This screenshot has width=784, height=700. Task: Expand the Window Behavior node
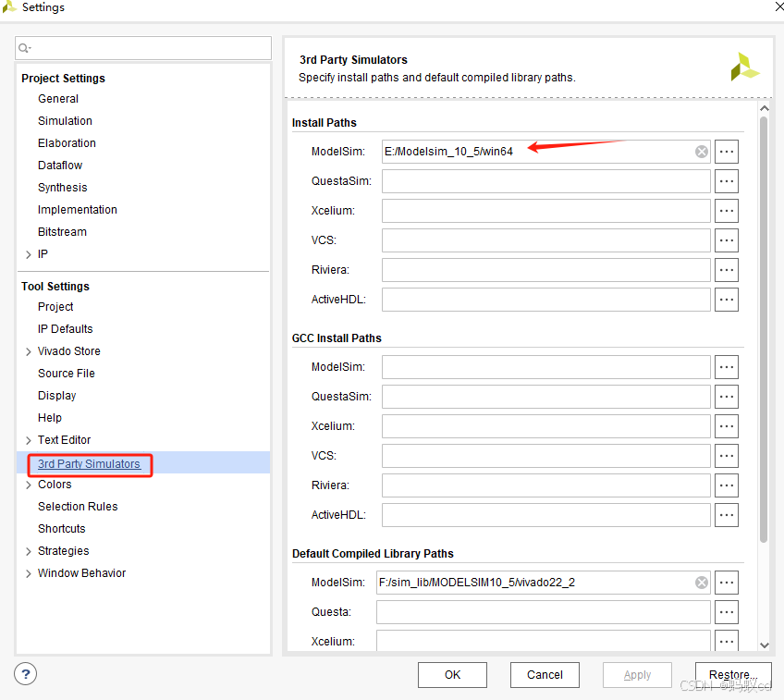(x=29, y=573)
